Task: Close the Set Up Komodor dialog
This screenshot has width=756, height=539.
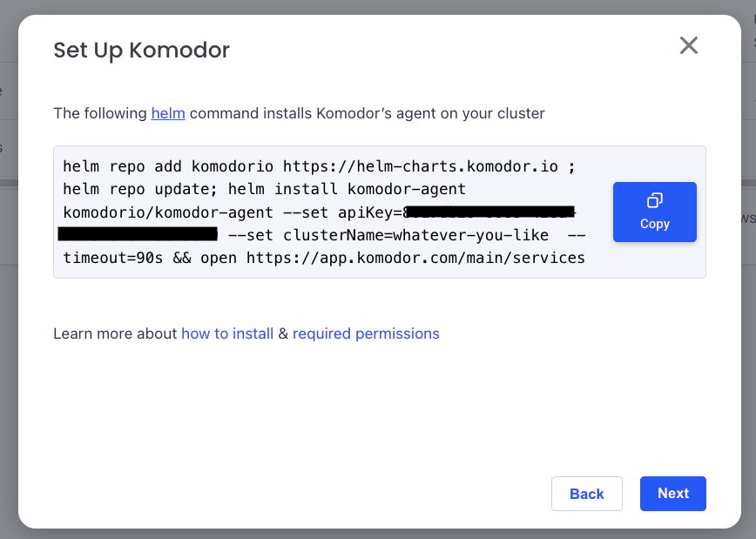Action: [x=689, y=45]
